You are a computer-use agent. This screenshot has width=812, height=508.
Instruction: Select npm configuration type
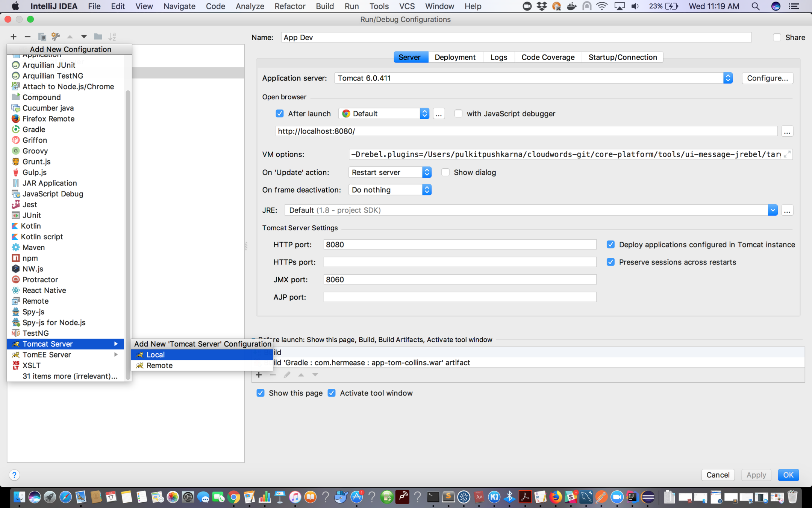point(30,258)
